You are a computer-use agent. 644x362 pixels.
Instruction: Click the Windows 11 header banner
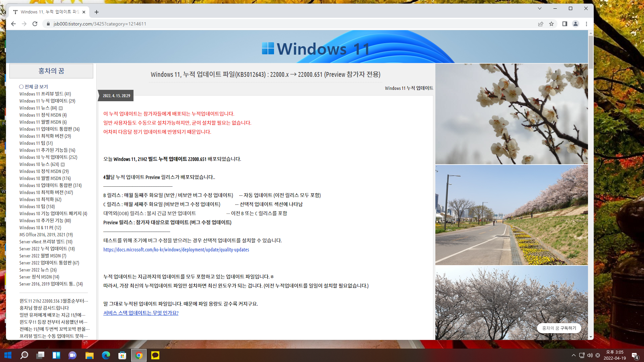point(297,47)
